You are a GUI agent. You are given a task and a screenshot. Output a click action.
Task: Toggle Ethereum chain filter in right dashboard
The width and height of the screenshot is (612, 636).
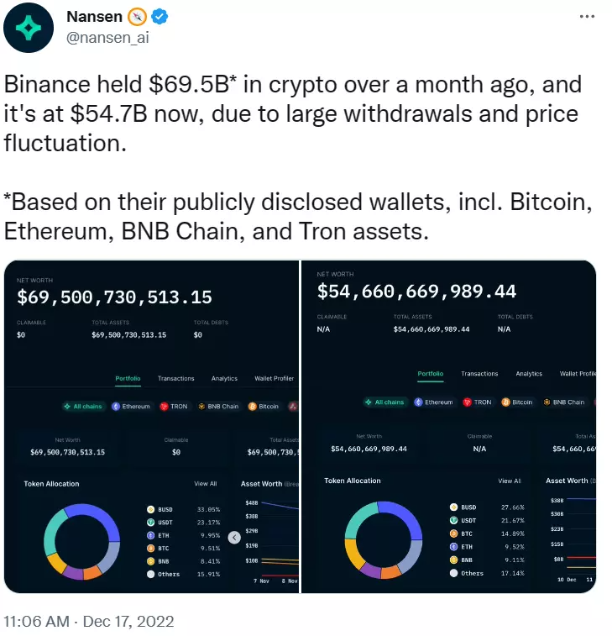(434, 402)
